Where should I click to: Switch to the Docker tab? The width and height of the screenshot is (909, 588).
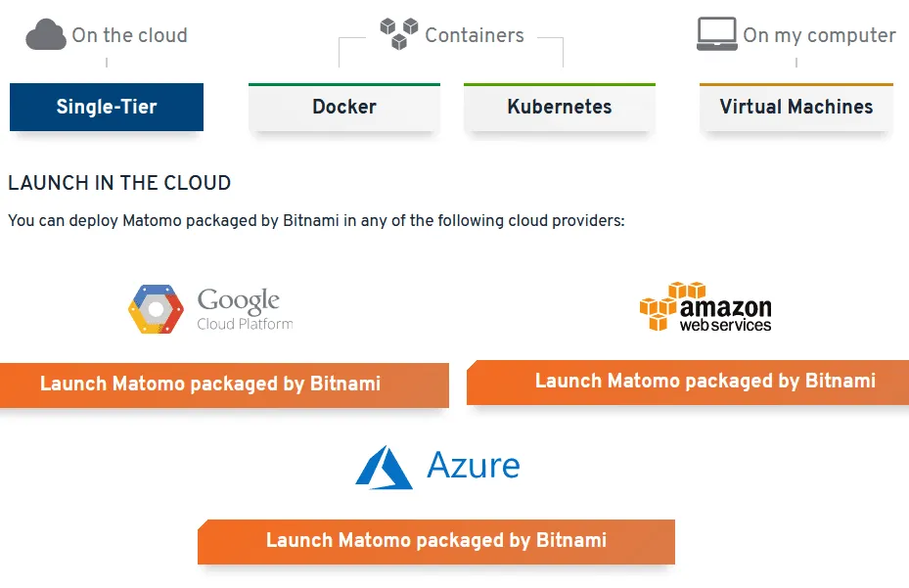click(x=343, y=108)
